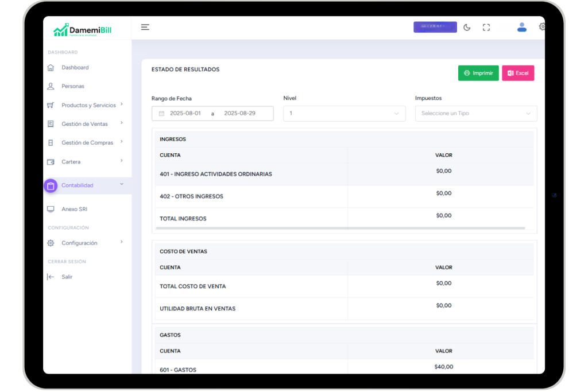Screen dimensions: 588x392
Task: Open the user profile avatar
Action: (521, 27)
